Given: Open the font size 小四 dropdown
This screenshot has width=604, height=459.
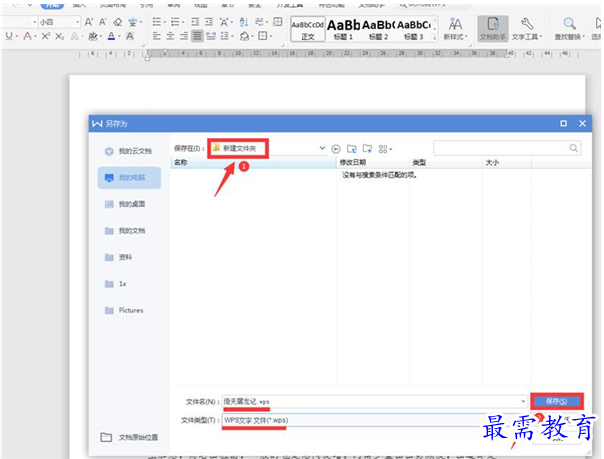Looking at the screenshot, I should [x=77, y=22].
